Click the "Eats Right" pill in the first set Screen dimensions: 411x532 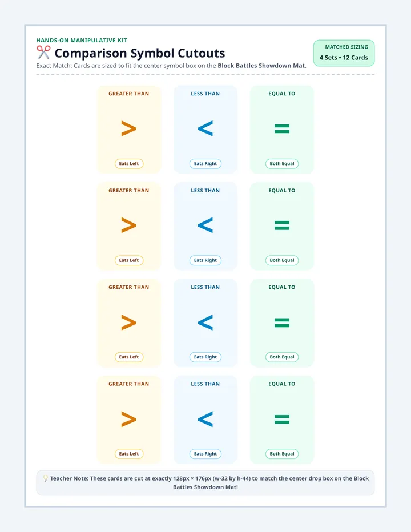(x=205, y=163)
